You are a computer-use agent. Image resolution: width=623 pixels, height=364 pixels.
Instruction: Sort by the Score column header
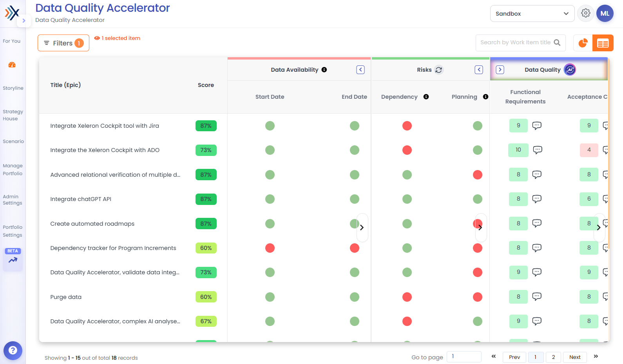[x=206, y=85]
